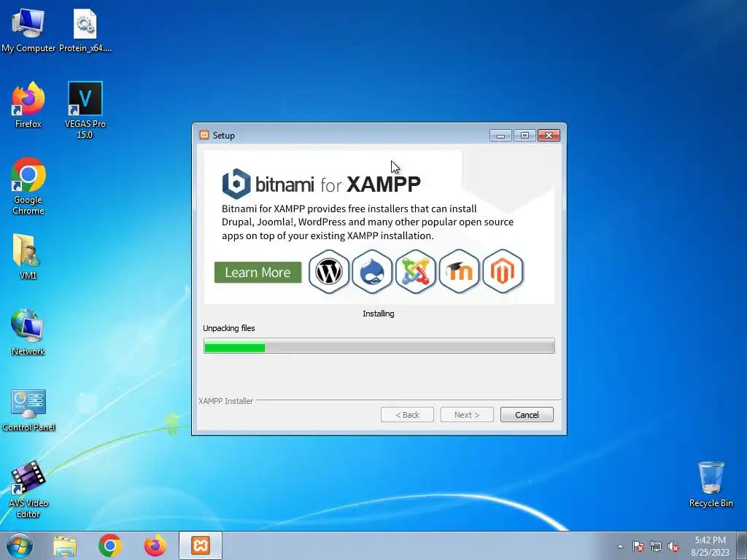Click the XAMPP installer taskbar button

(x=201, y=545)
